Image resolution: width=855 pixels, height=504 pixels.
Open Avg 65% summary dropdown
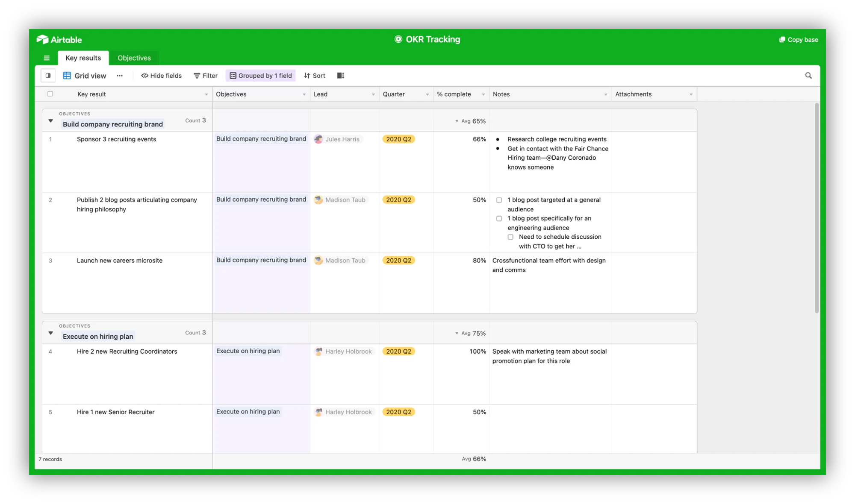click(470, 121)
